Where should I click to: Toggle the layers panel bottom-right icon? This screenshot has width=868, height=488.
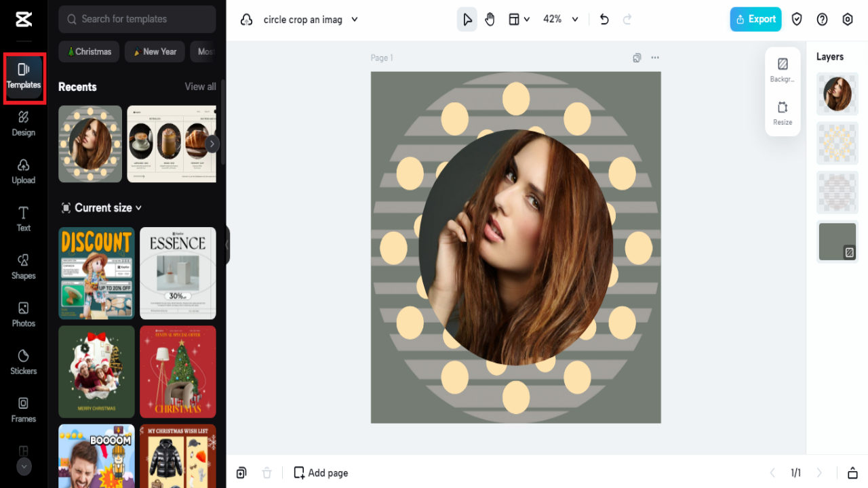[852, 473]
